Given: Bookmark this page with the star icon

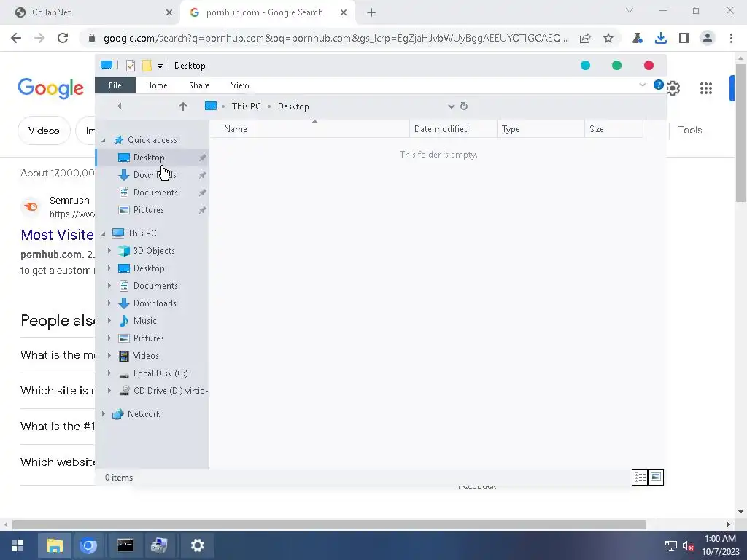Looking at the screenshot, I should pyautogui.click(x=608, y=38).
